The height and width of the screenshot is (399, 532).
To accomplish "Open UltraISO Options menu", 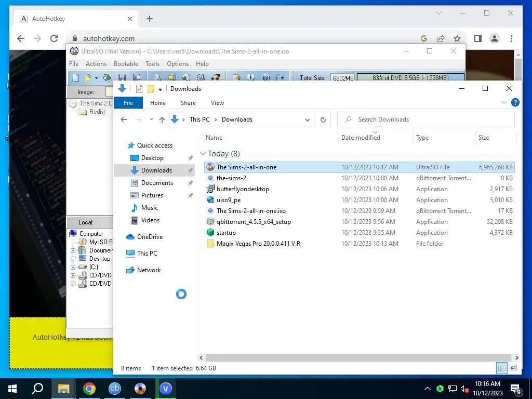I will (x=178, y=64).
